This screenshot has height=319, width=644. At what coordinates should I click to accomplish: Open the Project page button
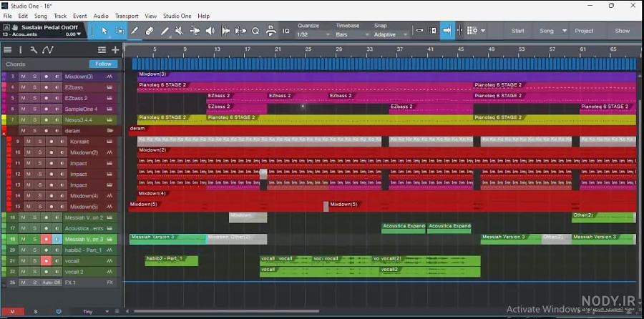(584, 31)
